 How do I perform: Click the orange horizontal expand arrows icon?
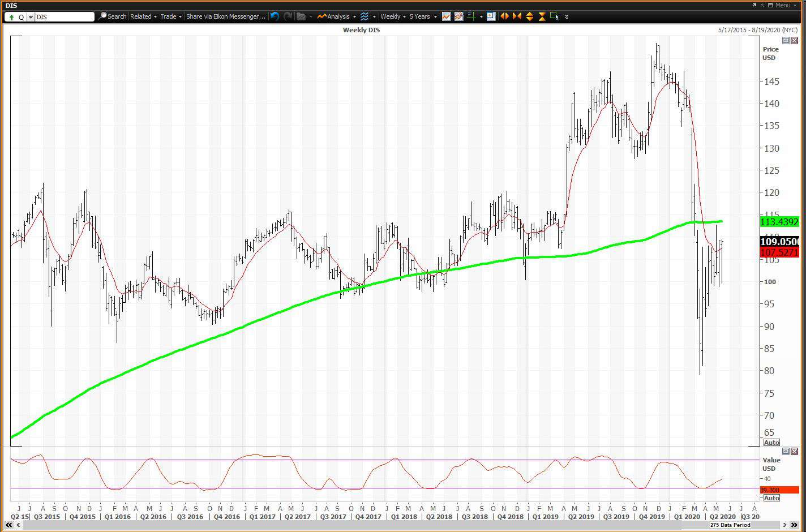[504, 16]
